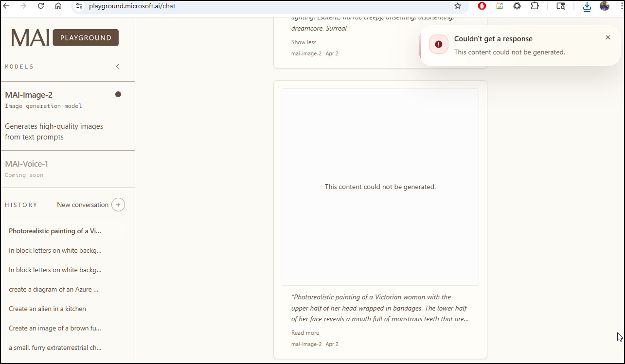Open 'Photorealistic painting of a Vi...' conversation
This screenshot has width=625, height=364.
pos(55,231)
